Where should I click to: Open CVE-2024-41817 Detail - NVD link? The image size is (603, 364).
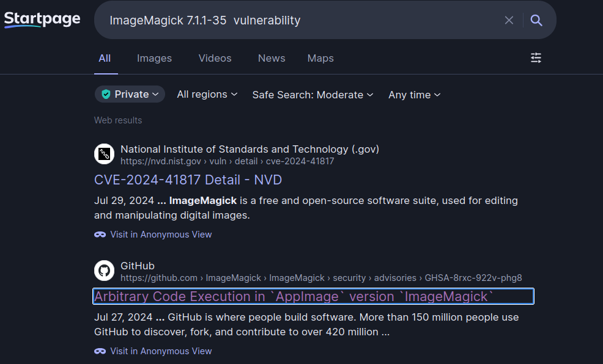(188, 180)
